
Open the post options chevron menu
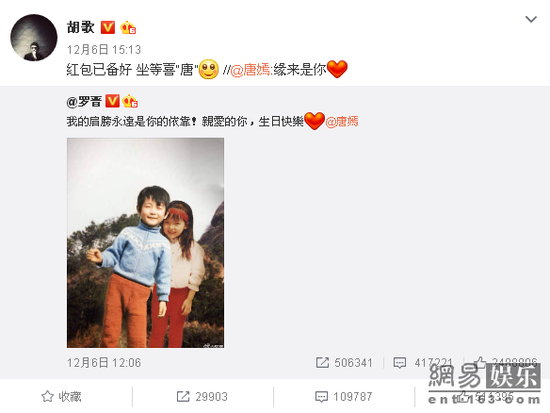coord(531,19)
